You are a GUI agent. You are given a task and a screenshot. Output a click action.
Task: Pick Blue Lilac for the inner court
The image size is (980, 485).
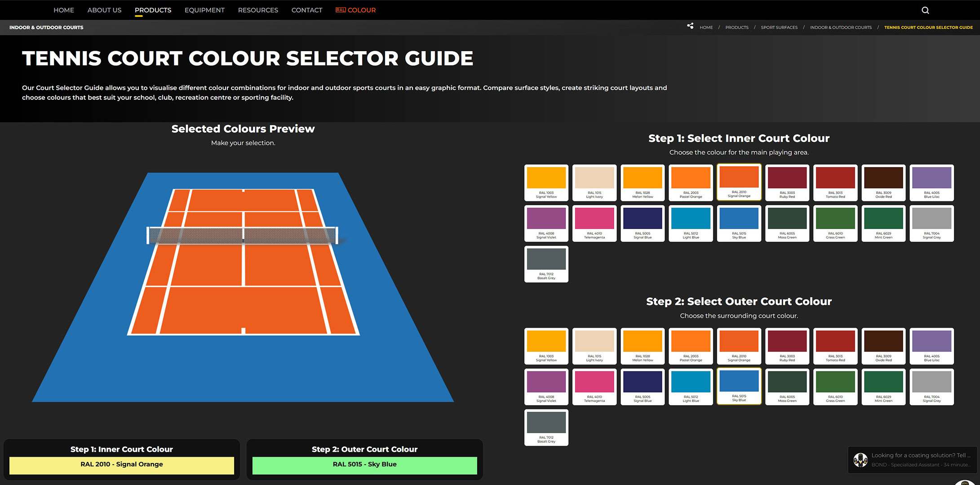pyautogui.click(x=932, y=183)
